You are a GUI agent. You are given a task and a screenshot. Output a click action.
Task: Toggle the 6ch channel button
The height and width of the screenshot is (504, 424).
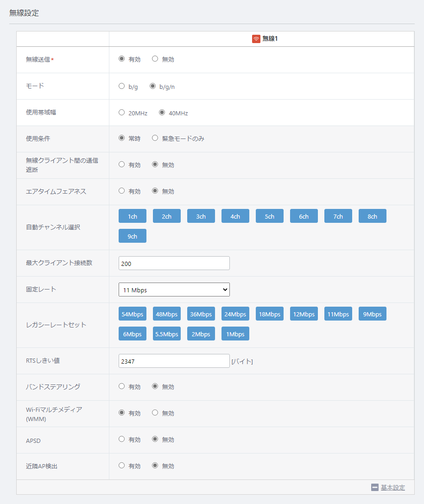(304, 216)
